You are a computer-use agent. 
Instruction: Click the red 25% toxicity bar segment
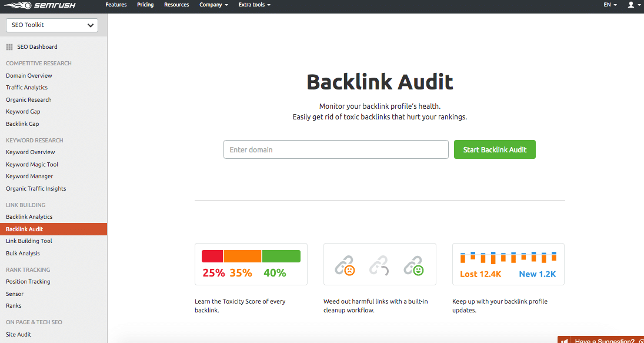212,256
